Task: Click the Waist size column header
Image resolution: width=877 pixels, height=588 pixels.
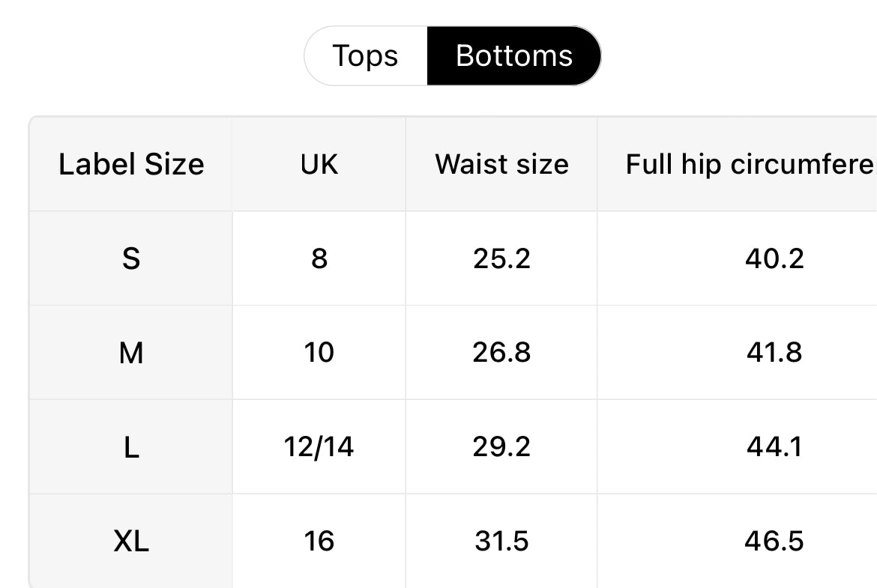Action: pyautogui.click(x=501, y=164)
